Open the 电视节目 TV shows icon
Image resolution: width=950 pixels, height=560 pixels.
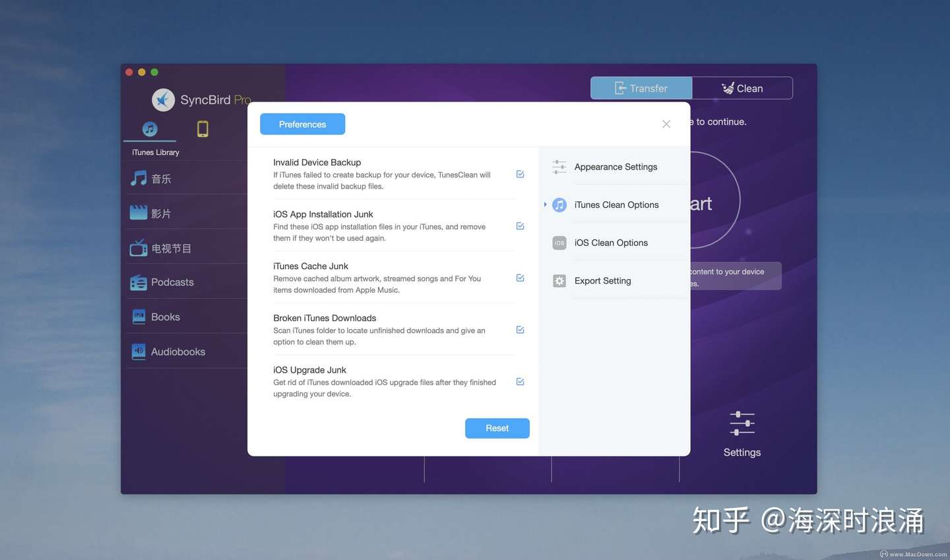[139, 247]
